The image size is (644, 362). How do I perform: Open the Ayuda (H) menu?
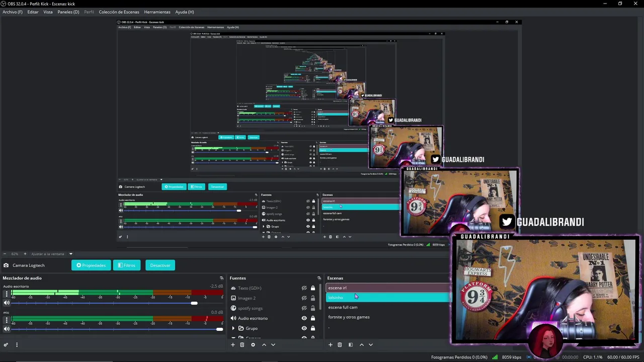[x=185, y=12]
